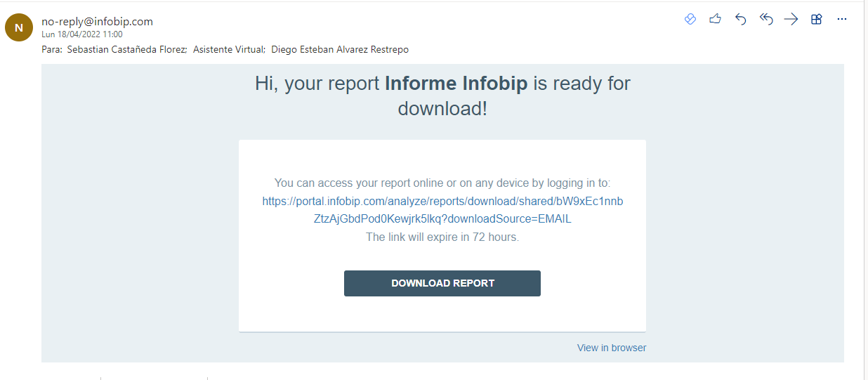Click the Reply all arrow icon
This screenshot has height=380, width=868.
coord(765,20)
